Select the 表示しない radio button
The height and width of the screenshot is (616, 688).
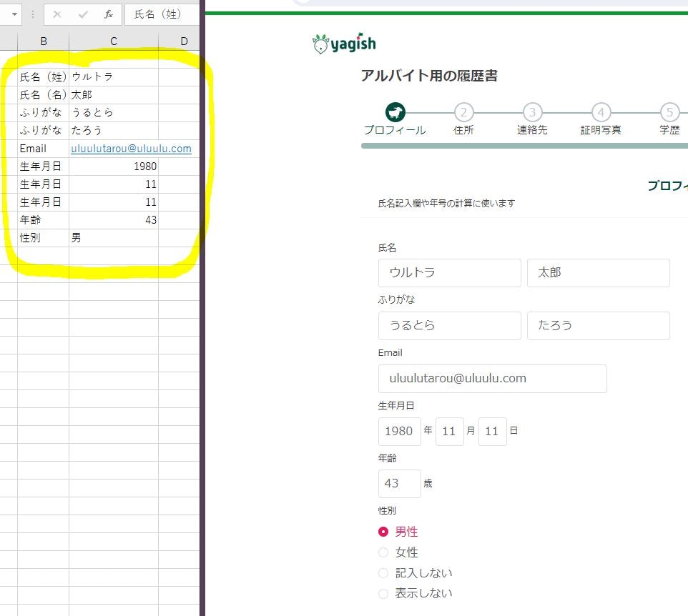coord(383,594)
